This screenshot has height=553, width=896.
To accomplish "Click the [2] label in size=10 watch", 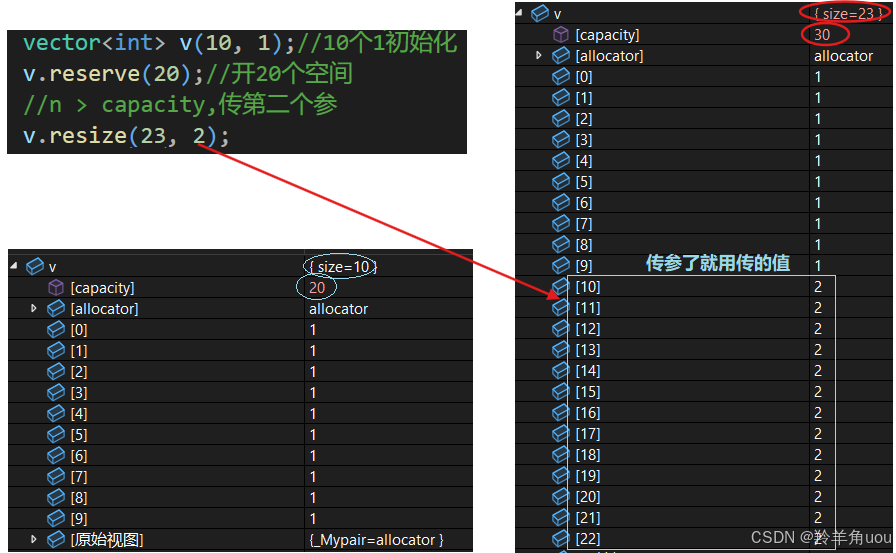I will (x=79, y=372).
